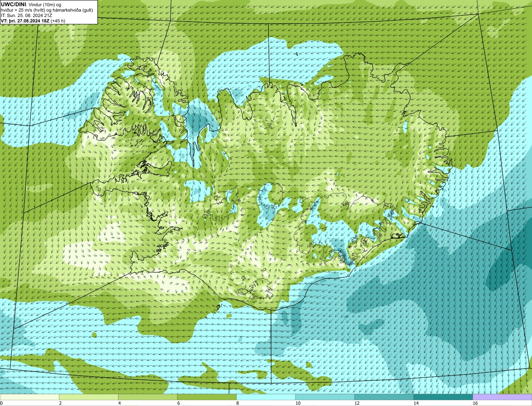Select the 'IT: Sun. 25. 08. 2024 21Z' line
Image resolution: width=532 pixels, height=406 pixels.
27,15
